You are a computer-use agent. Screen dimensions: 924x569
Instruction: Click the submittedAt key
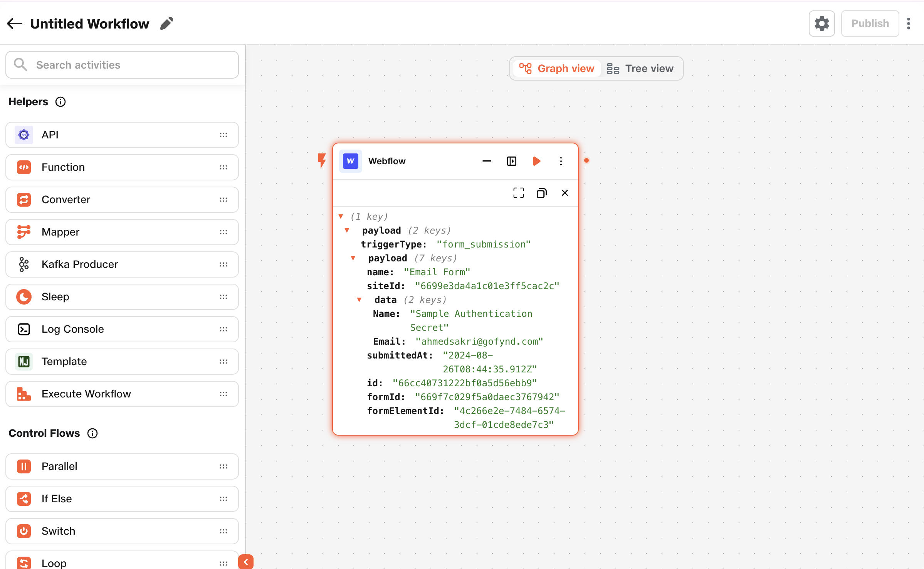point(400,355)
